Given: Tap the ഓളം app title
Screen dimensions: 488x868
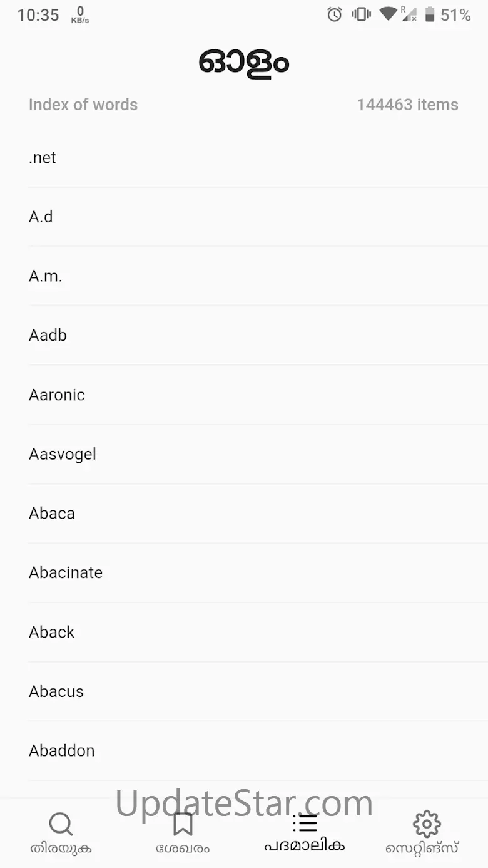Looking at the screenshot, I should click(244, 63).
